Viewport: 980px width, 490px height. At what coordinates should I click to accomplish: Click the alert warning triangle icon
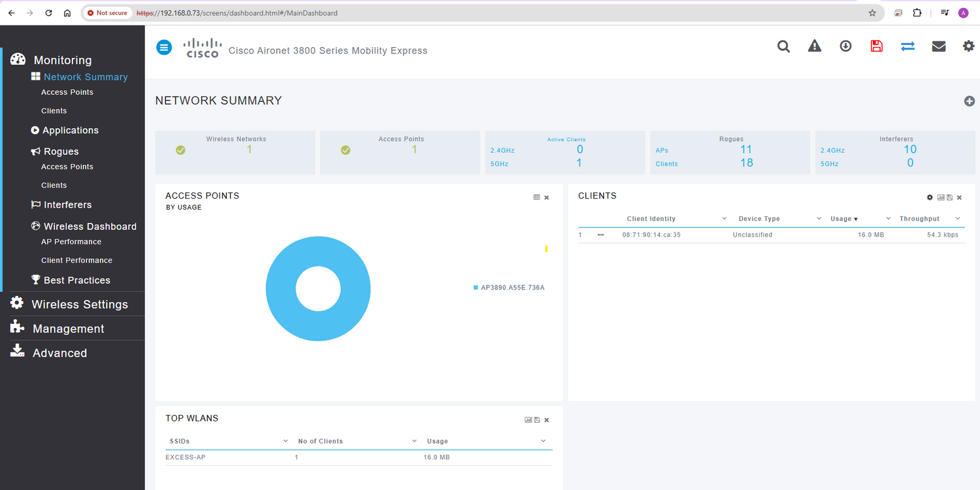[814, 46]
